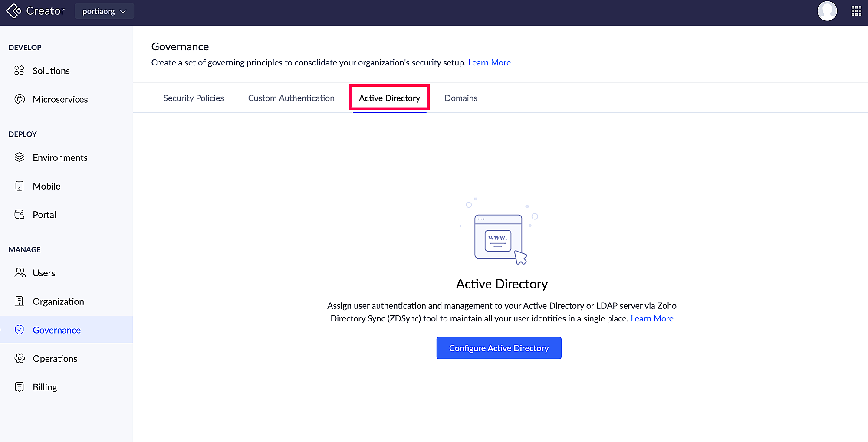Click the Environments layers icon
Viewport: 868px width, 442px height.
pos(20,157)
